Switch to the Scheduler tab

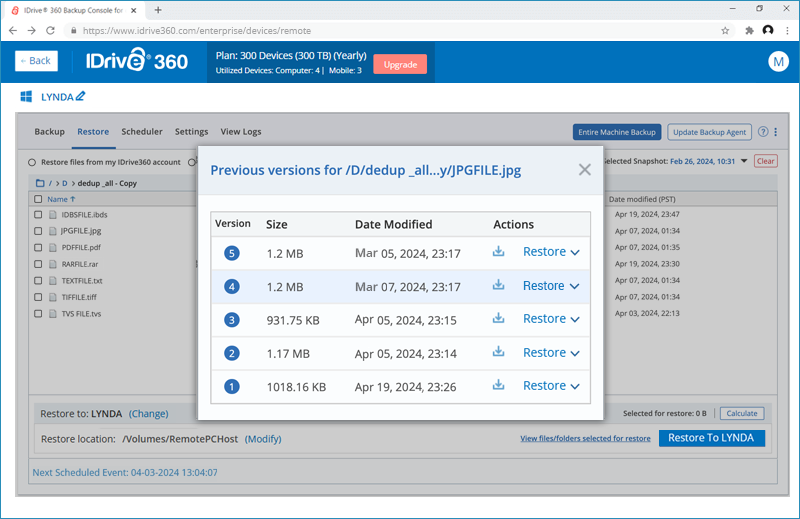(x=142, y=132)
